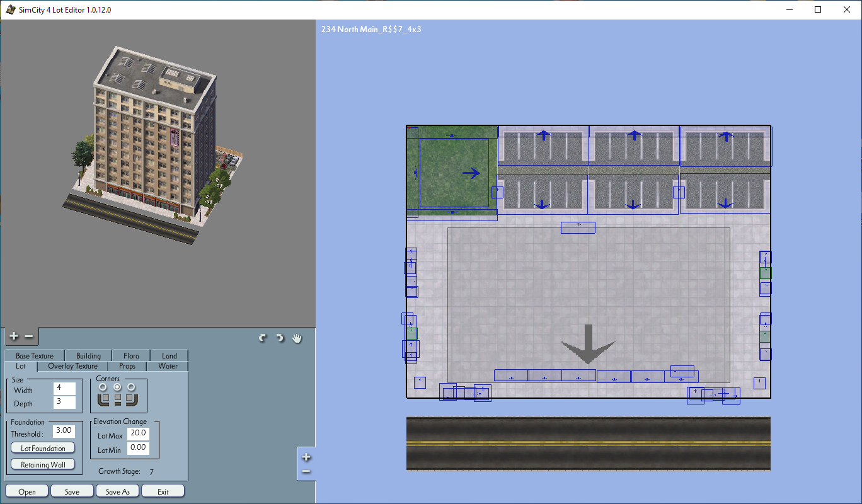Zoom in the lot plan view
The width and height of the screenshot is (862, 504).
tap(306, 457)
